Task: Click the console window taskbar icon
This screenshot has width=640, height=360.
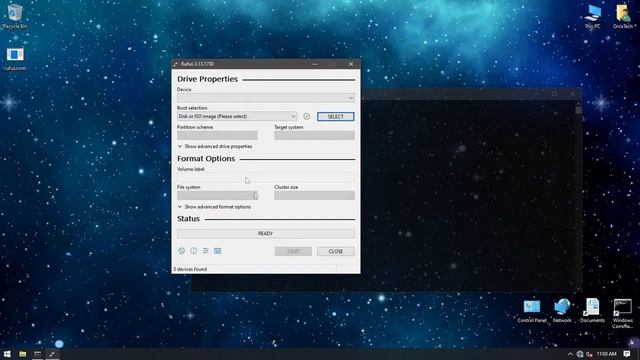Action: 38,354
